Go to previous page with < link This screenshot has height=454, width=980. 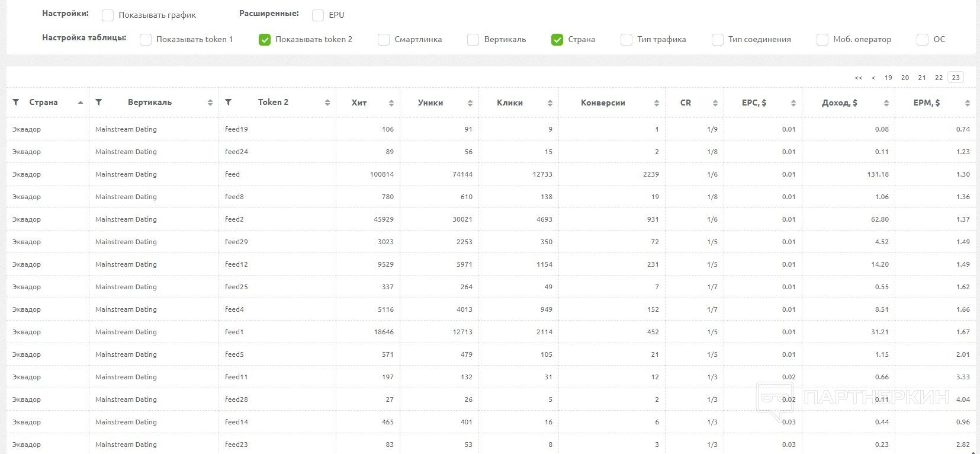click(873, 78)
